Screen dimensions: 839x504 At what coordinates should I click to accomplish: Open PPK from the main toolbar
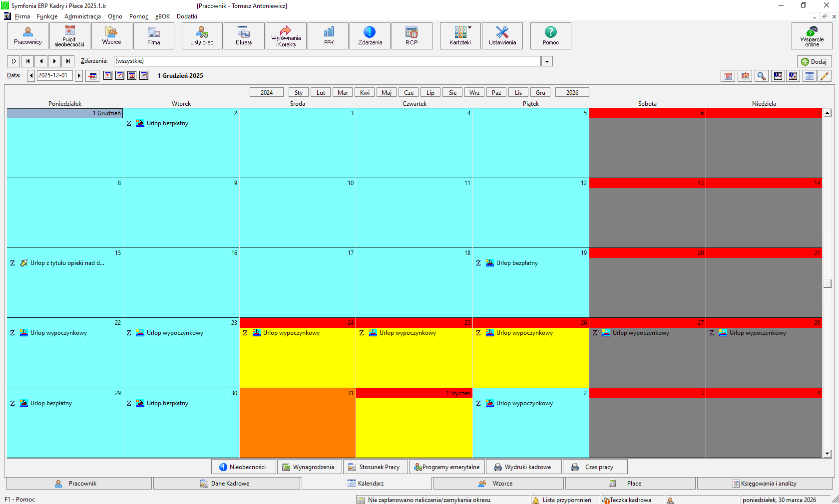[329, 36]
